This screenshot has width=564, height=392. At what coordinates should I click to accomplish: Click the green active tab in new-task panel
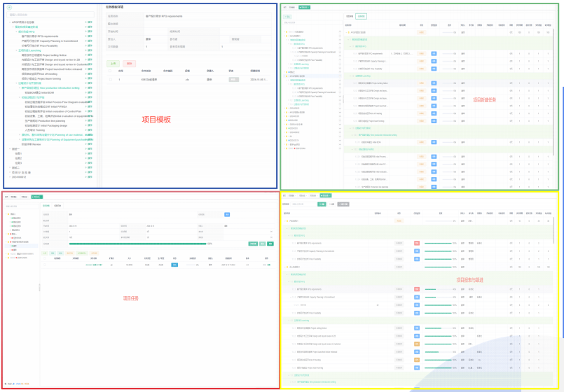305,7
